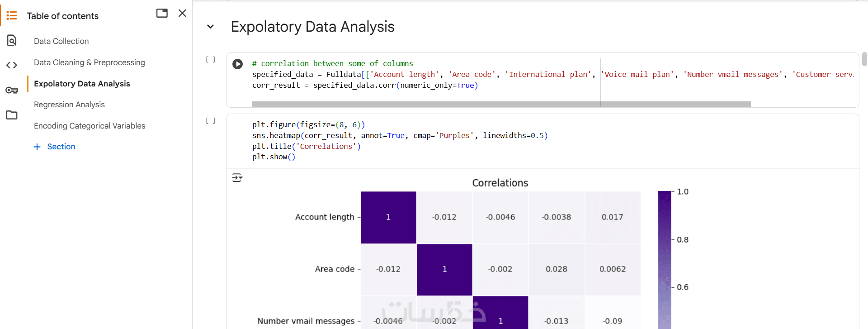Jump to Data Cleaning & Preprocessing

(89, 62)
